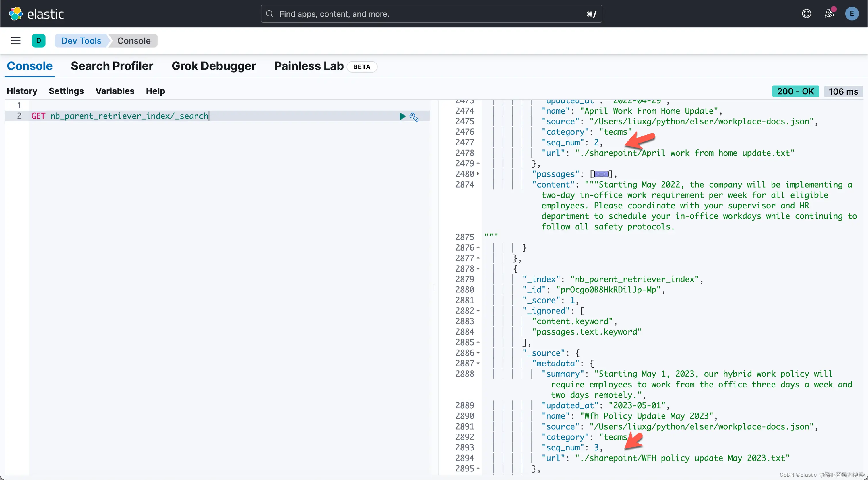This screenshot has width=868, height=480.
Task: Click the search magnifier icon
Action: click(x=269, y=14)
